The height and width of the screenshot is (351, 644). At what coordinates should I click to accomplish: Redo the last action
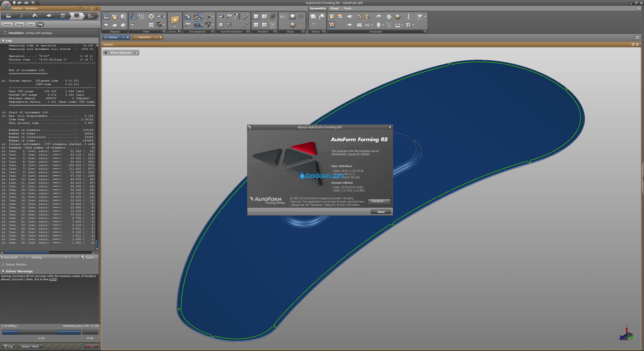tap(26, 3)
